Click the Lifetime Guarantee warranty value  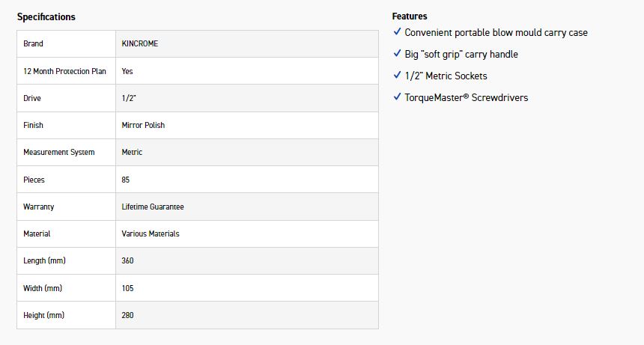click(153, 207)
